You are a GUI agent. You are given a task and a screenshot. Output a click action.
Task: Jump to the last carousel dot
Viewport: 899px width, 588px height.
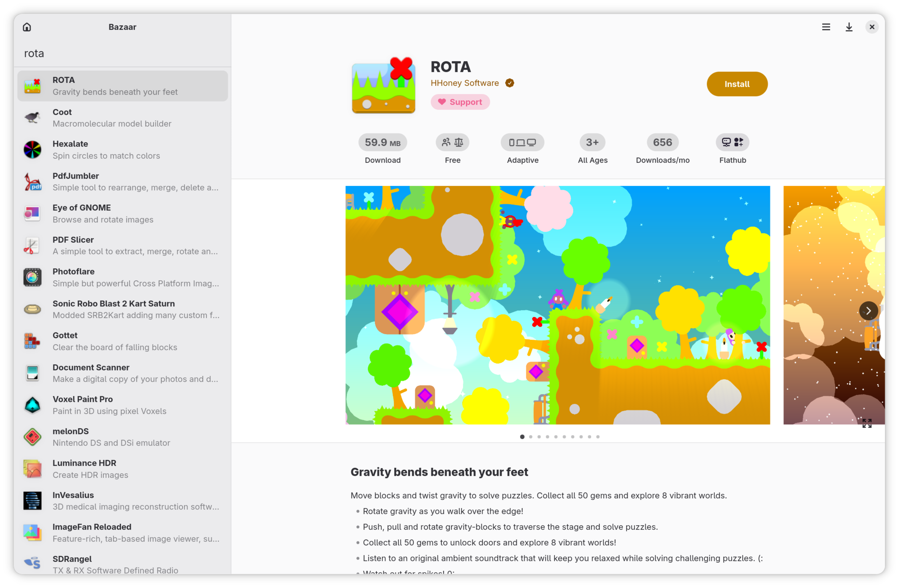tap(598, 437)
